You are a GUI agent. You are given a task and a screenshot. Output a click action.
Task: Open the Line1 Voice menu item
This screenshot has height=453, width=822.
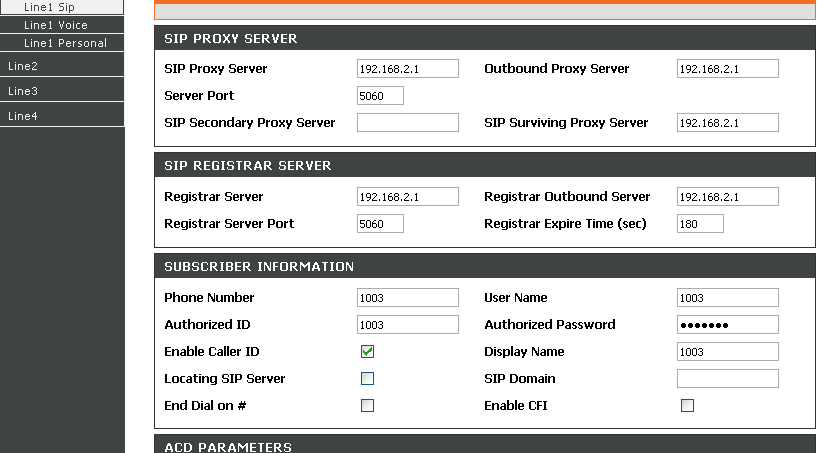point(62,25)
